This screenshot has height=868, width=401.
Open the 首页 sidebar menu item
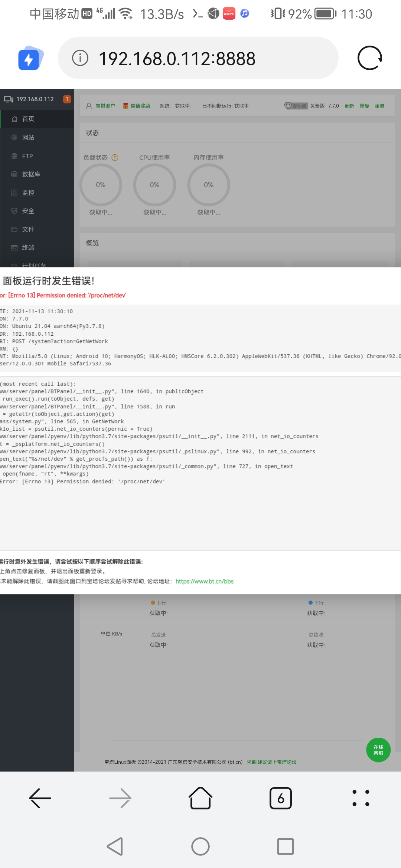pos(37,119)
